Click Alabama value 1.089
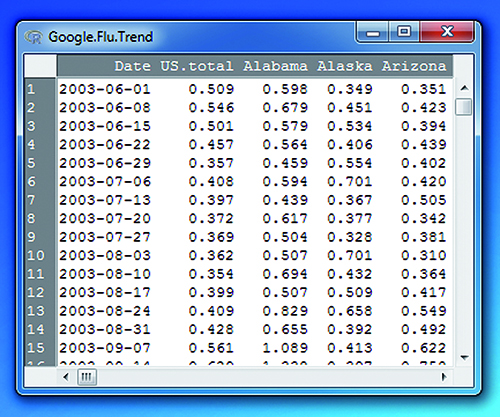The height and width of the screenshot is (417, 500). 285,348
